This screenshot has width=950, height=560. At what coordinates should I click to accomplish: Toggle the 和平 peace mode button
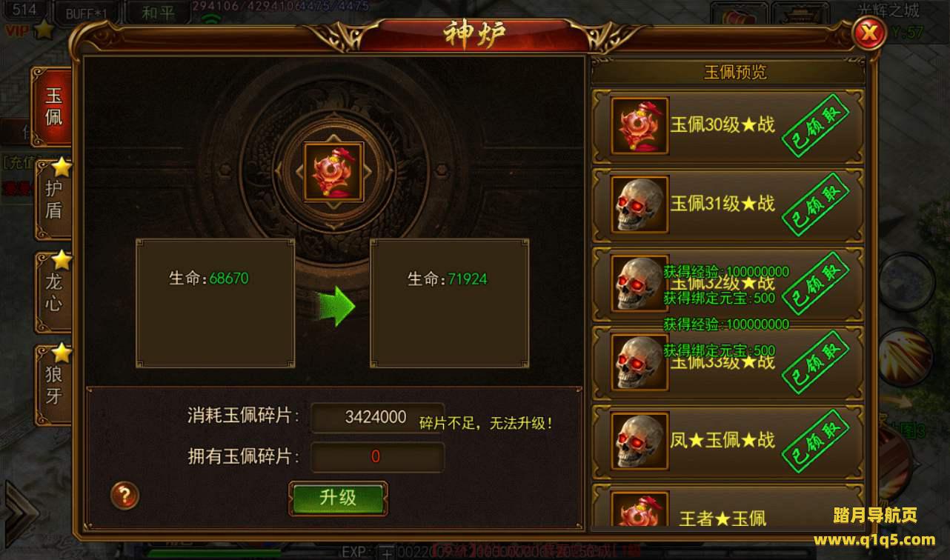(x=157, y=13)
